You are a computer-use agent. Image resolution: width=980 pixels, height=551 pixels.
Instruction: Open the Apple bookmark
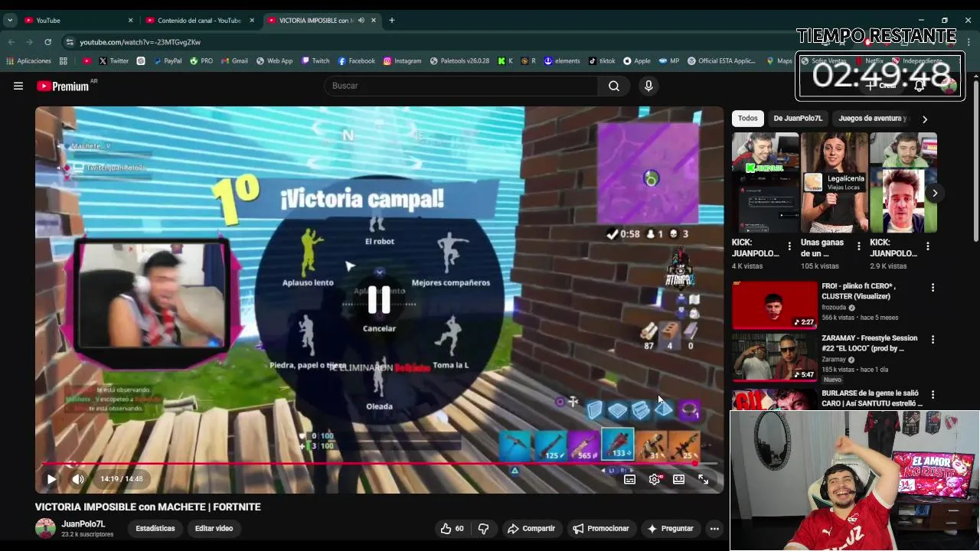636,61
